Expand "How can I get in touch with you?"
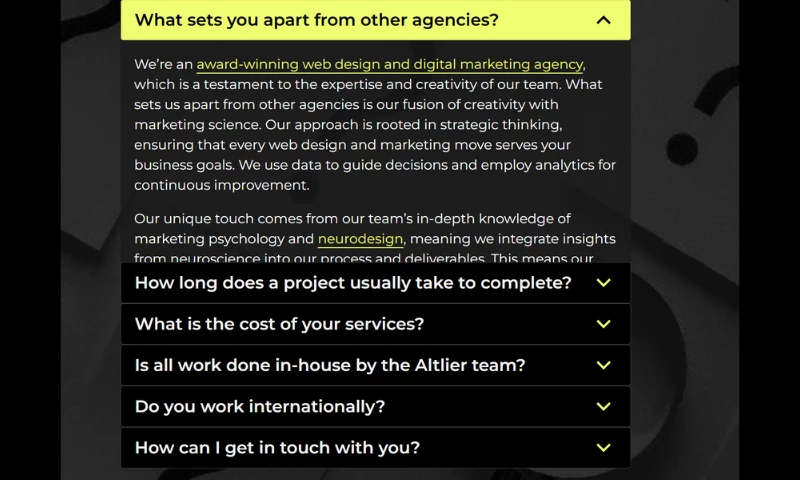Viewport: 800px width, 480px height. click(x=277, y=448)
